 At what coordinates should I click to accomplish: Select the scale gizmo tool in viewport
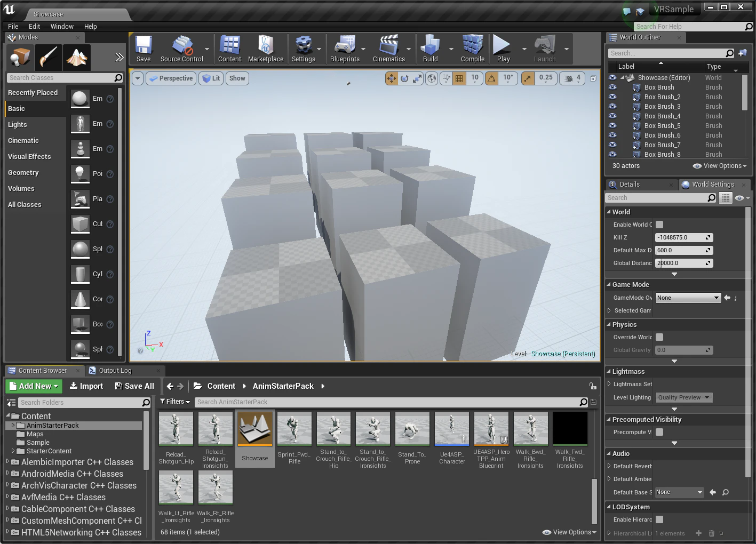[x=417, y=78]
